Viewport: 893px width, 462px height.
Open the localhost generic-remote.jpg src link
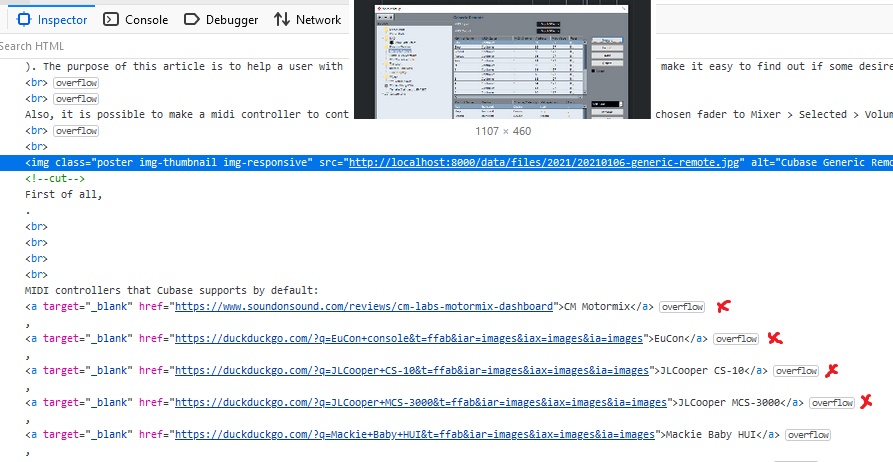[544, 162]
